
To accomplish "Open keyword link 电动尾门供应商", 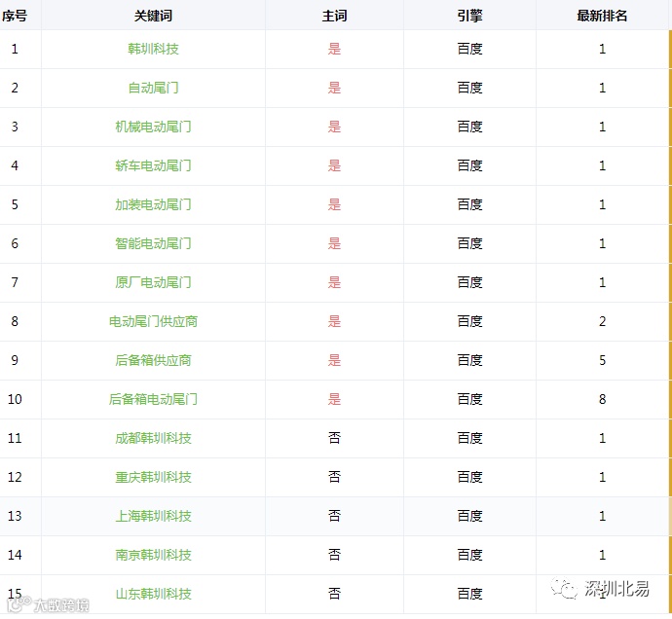I will pyautogui.click(x=153, y=322).
